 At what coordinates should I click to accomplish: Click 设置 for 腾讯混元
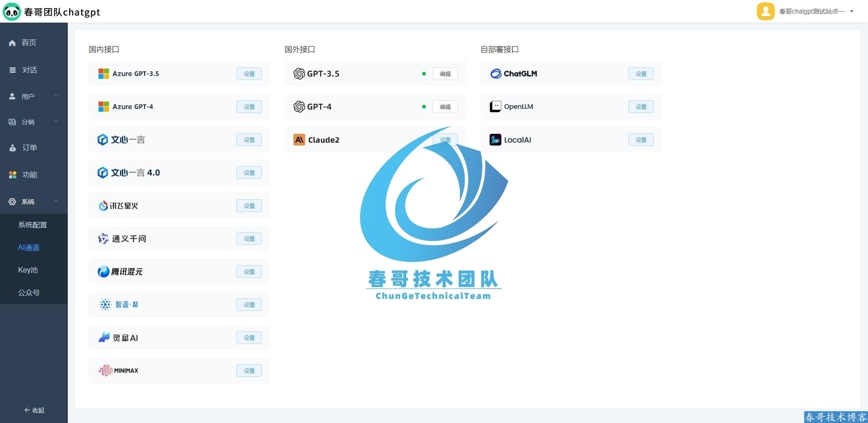coord(249,272)
